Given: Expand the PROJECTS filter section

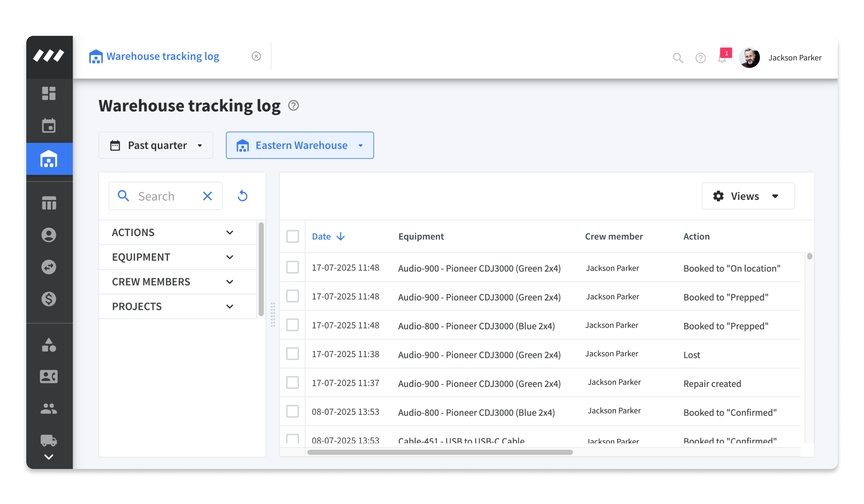Looking at the screenshot, I should [x=178, y=307].
